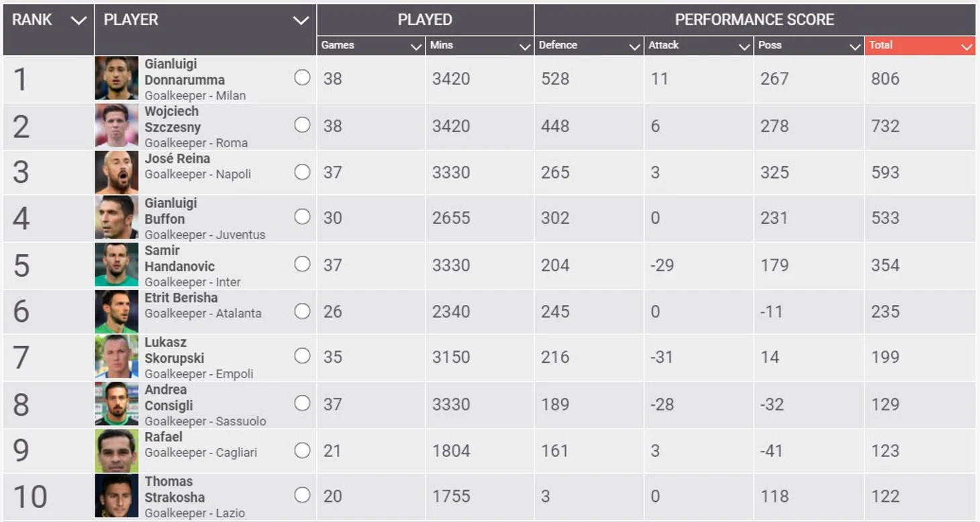Open José Reina's portrait thumbnail
The image size is (980, 522).
tap(117, 173)
